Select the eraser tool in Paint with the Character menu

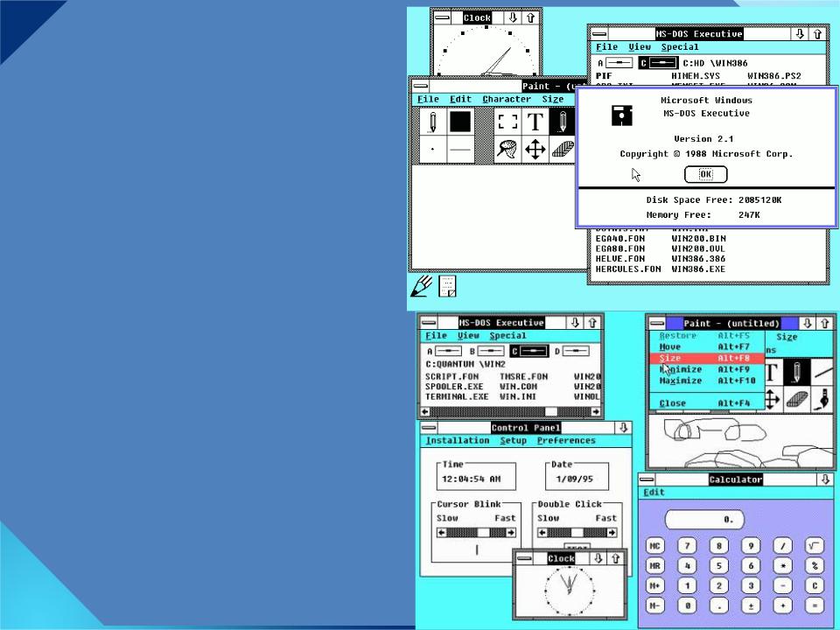[562, 149]
